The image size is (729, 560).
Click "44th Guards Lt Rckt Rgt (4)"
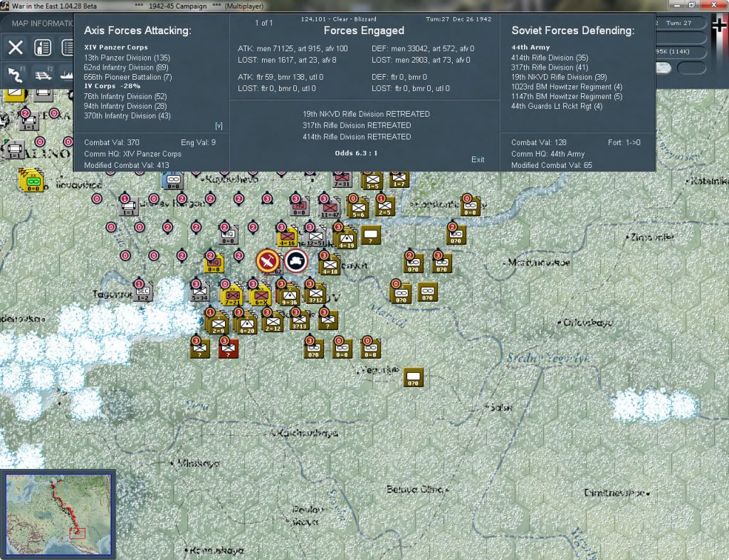pos(557,107)
